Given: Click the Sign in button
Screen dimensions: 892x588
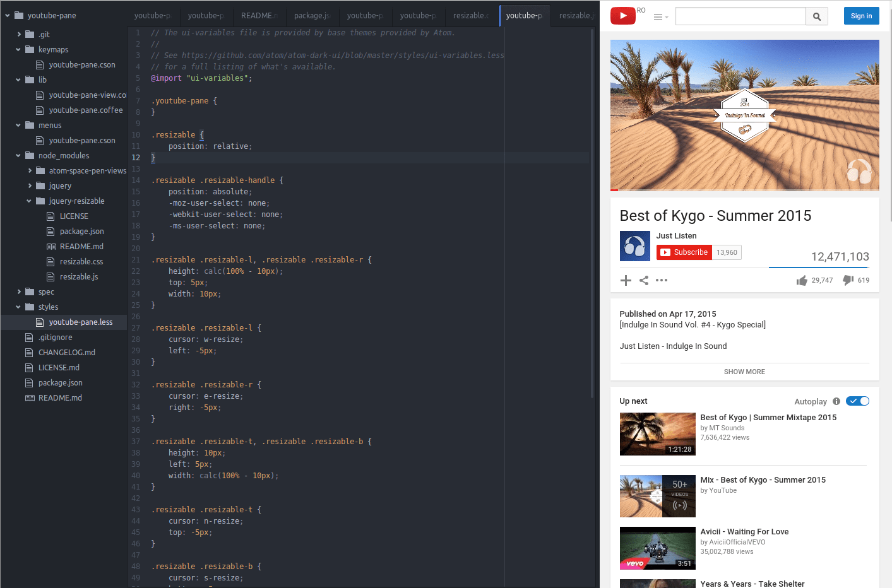Looking at the screenshot, I should 861,16.
